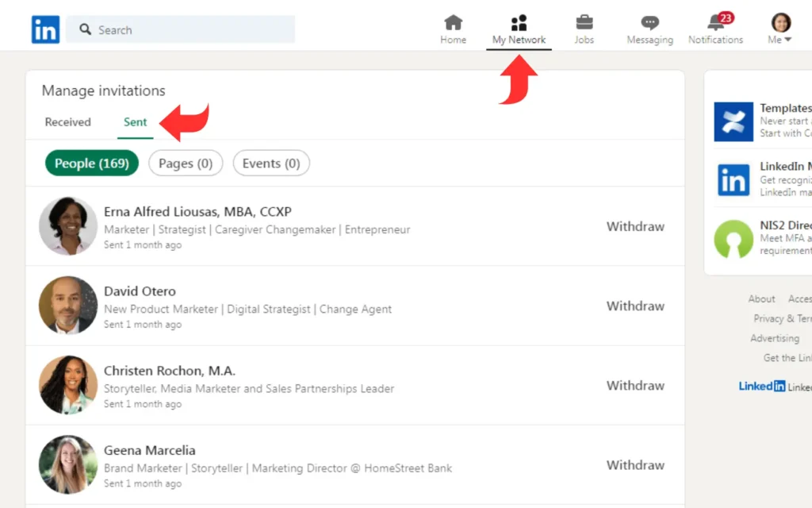Open the Messaging chat icon

649,22
